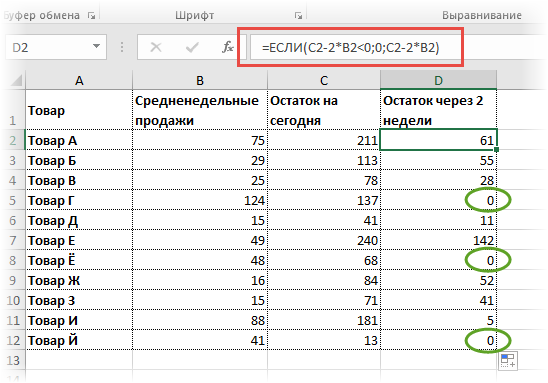Click the fx Insert Function icon
Image resolution: width=548 pixels, height=383 pixels.
coord(228,47)
